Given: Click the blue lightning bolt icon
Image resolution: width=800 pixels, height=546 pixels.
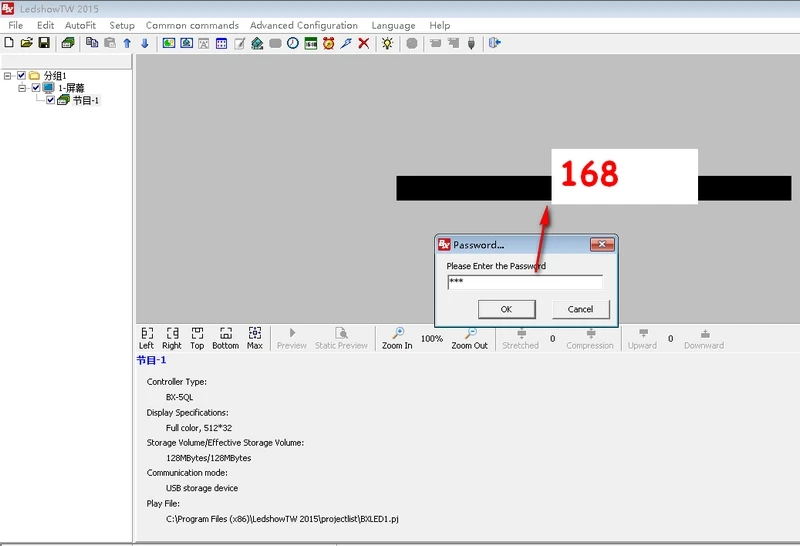Looking at the screenshot, I should click(x=346, y=43).
